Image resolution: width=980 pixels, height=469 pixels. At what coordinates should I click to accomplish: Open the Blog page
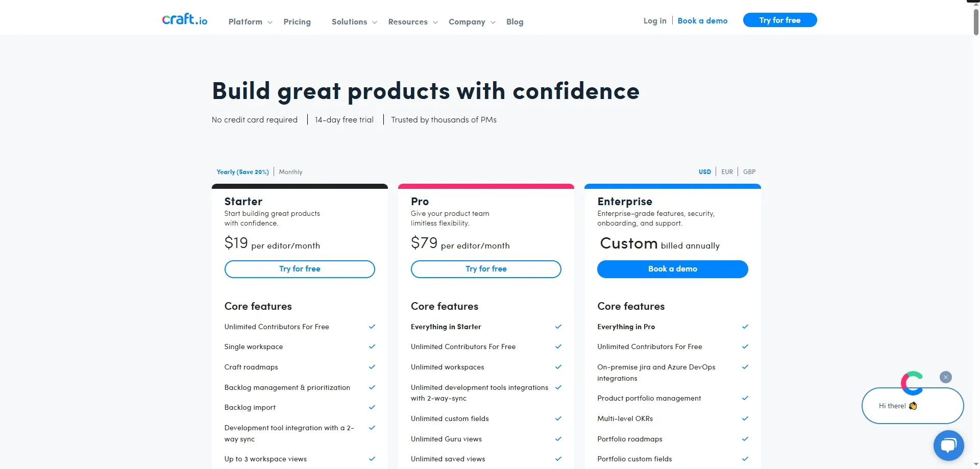pos(514,22)
